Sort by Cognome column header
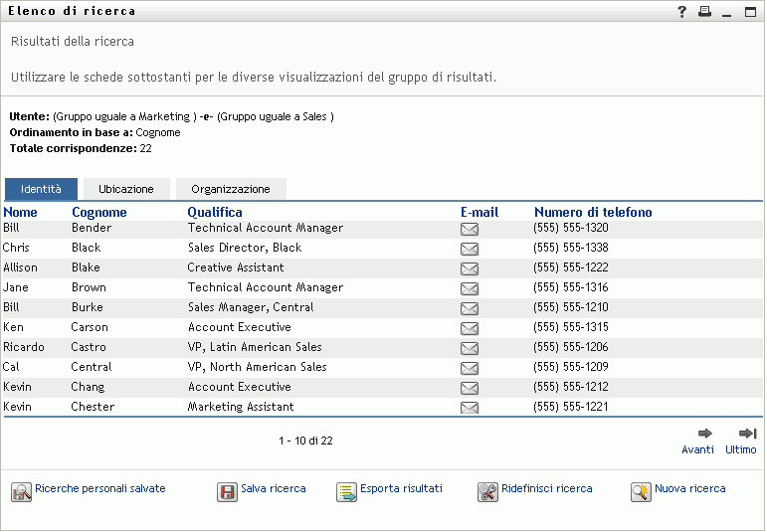The width and height of the screenshot is (767, 532). tap(99, 213)
